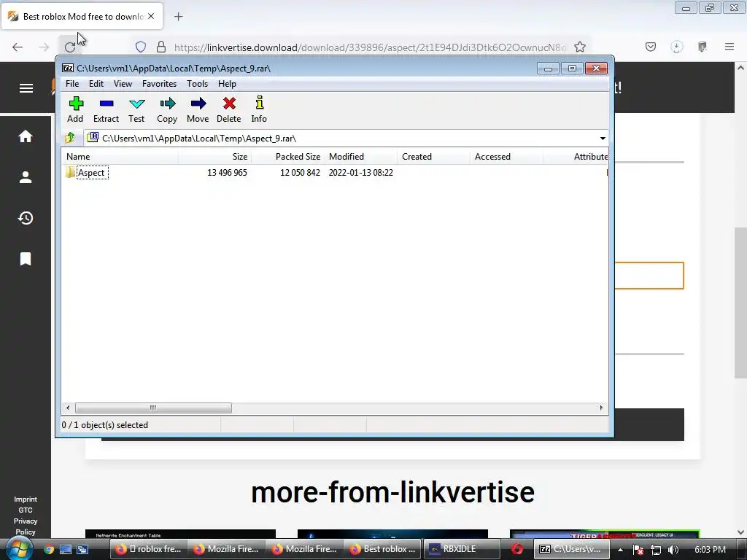Open a new Firefox tab
This screenshot has height=560, width=747.
click(x=179, y=17)
